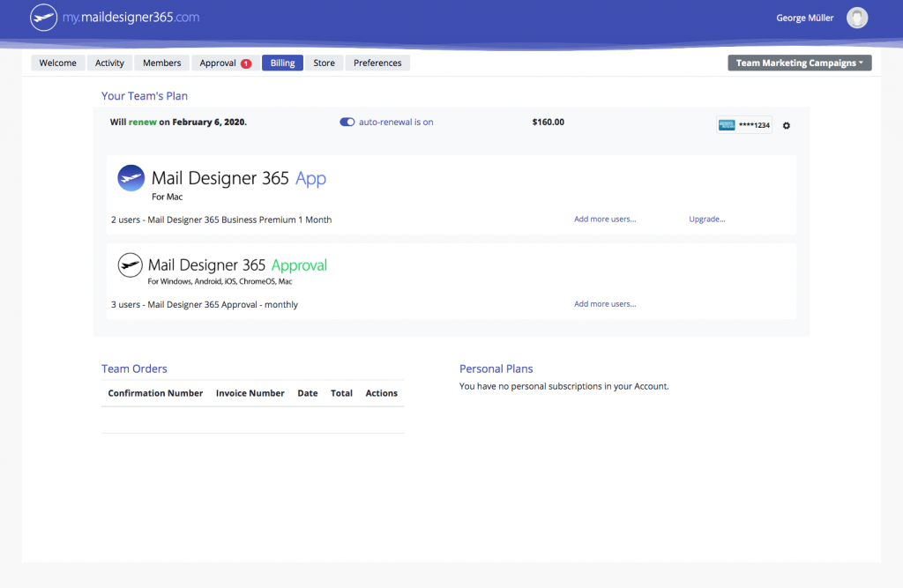This screenshot has height=588, width=903.
Task: Select the Billing tab
Action: point(283,63)
